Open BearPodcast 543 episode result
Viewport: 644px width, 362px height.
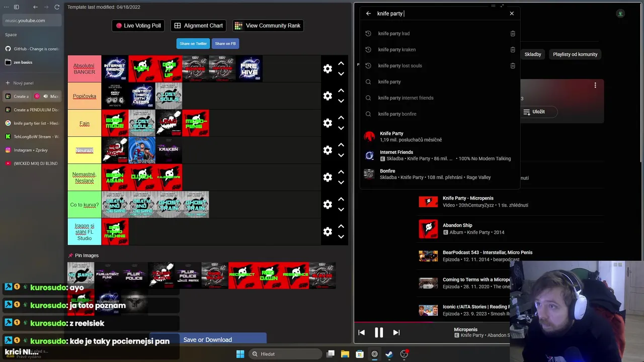511,256
